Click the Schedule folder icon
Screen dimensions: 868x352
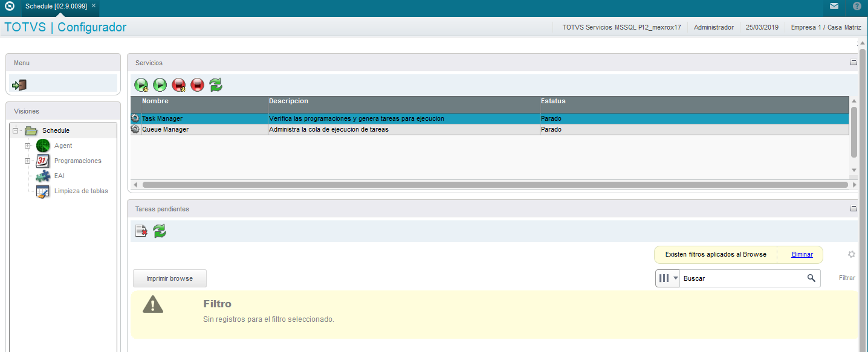click(x=31, y=130)
